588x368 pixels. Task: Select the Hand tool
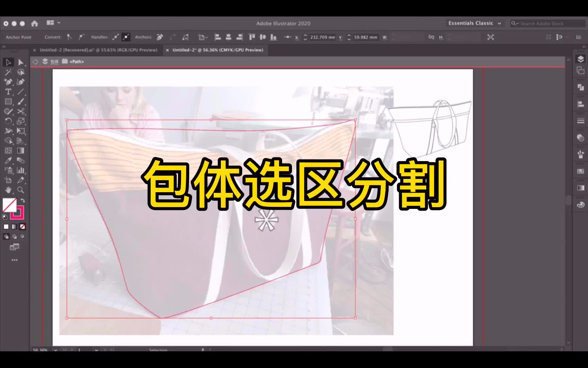point(9,190)
